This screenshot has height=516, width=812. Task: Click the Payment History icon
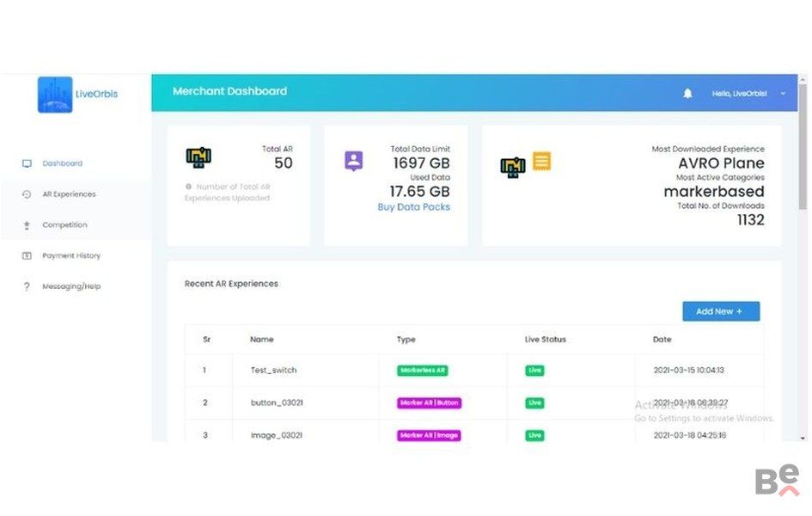point(27,255)
